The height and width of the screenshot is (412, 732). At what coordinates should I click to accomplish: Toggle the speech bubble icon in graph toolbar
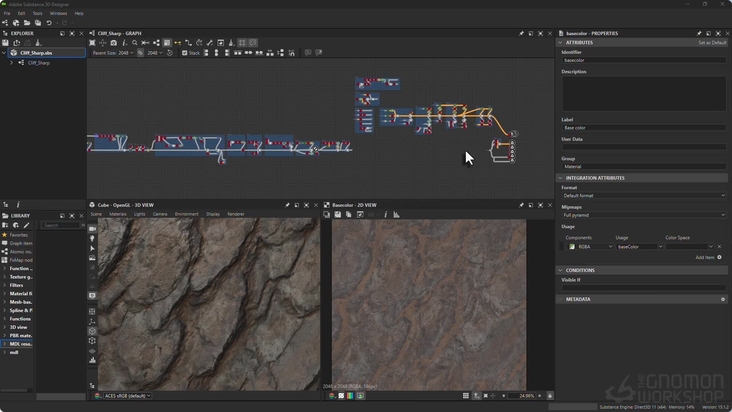click(253, 43)
